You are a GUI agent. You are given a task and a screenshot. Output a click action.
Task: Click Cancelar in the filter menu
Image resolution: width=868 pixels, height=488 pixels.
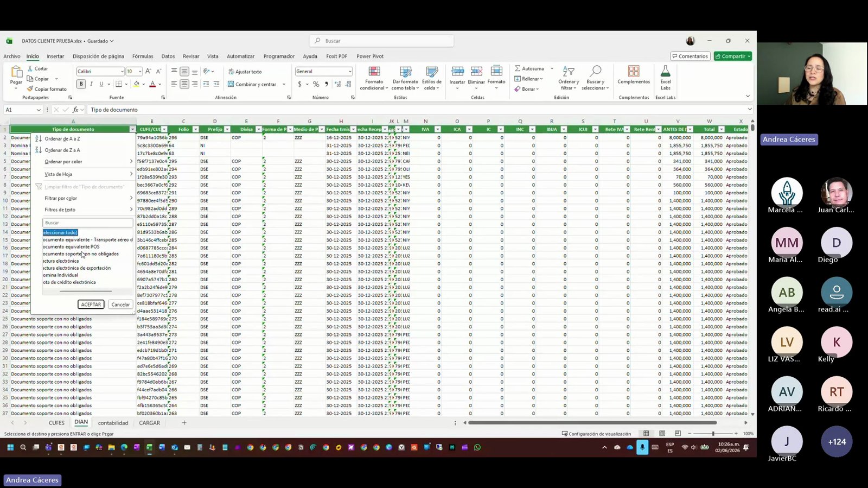tap(120, 305)
